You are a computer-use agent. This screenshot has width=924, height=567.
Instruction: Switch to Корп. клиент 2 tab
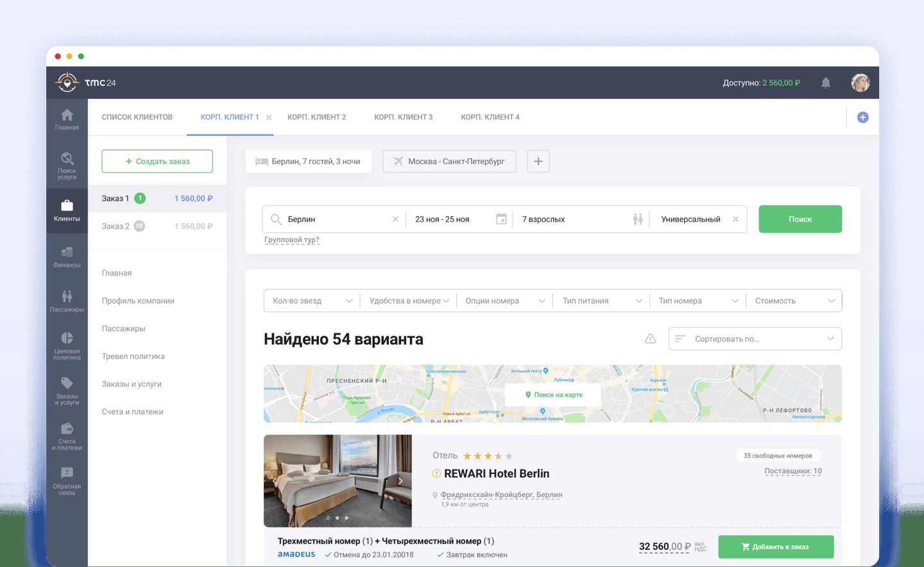pyautogui.click(x=316, y=117)
